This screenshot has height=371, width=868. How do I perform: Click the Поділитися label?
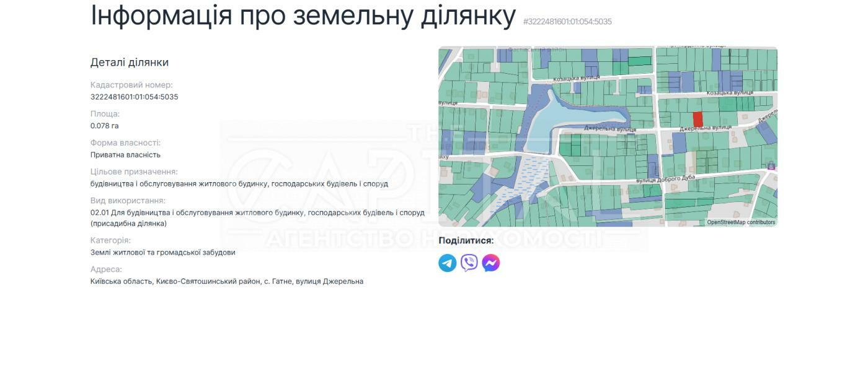(466, 240)
